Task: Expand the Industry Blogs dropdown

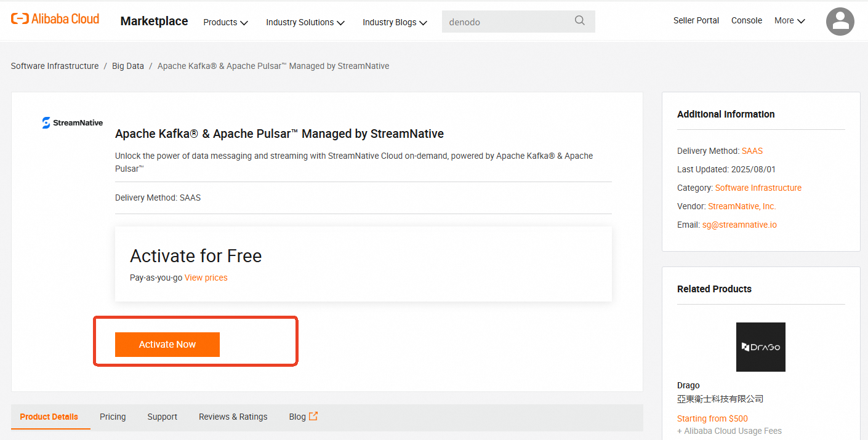Action: [x=395, y=22]
